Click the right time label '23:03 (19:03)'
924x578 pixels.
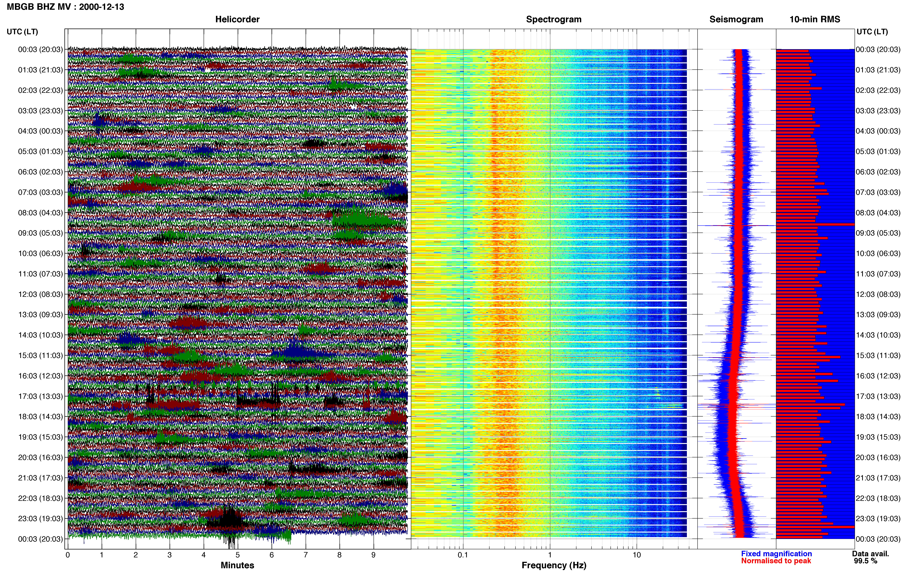(878, 519)
